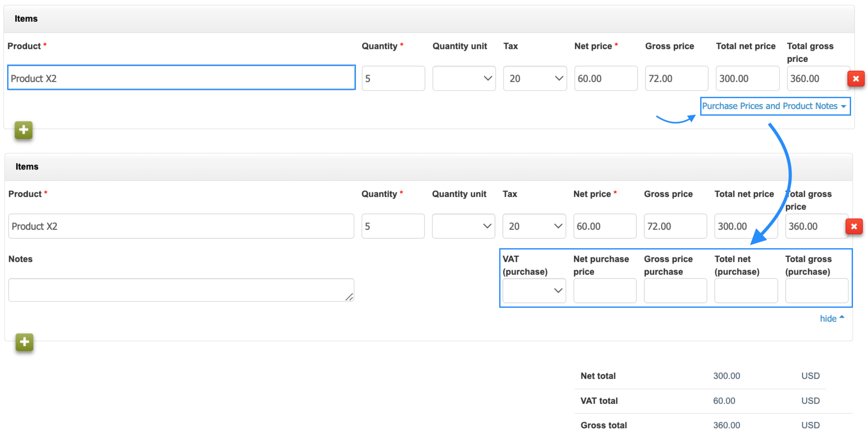Screen dimensions: 868x440
Task: Click green plus icon under first Items panel
Action: point(24,130)
